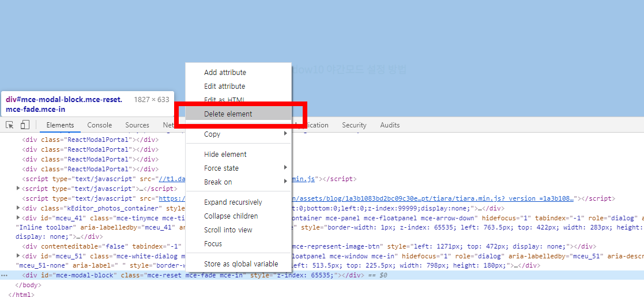Select the closing html tag row
This screenshot has width=644, height=297.
21,294
